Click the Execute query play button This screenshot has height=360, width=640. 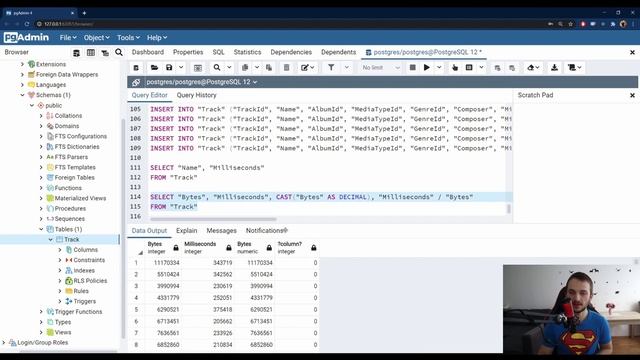427,68
